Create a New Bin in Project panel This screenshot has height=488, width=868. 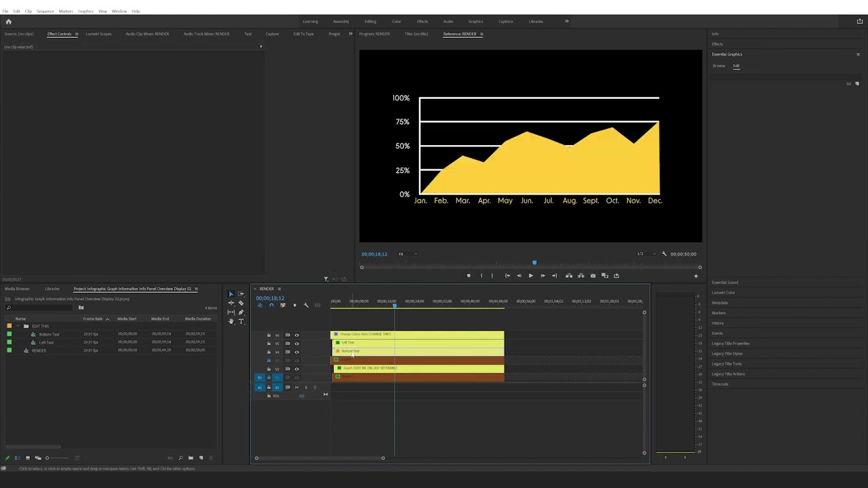tap(191, 458)
